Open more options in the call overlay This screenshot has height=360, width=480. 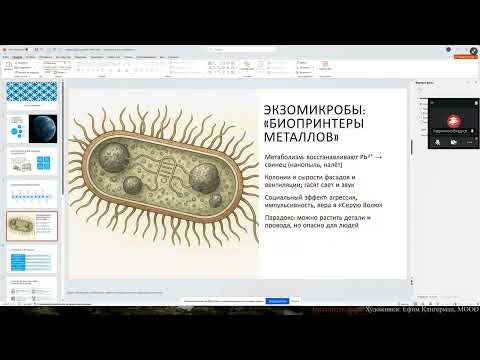(469, 142)
